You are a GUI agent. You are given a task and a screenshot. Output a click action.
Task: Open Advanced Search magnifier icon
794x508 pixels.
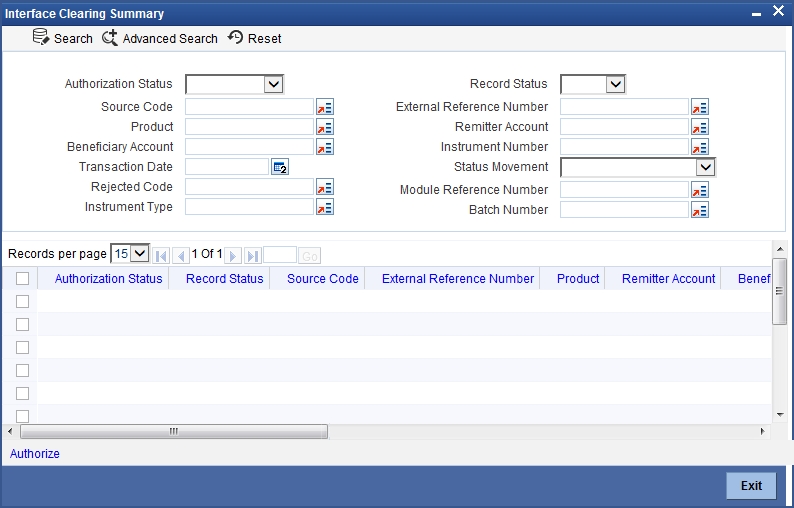pyautogui.click(x=109, y=37)
